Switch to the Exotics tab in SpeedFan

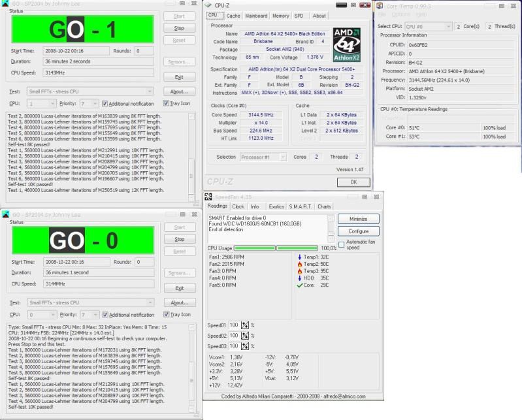(276, 206)
